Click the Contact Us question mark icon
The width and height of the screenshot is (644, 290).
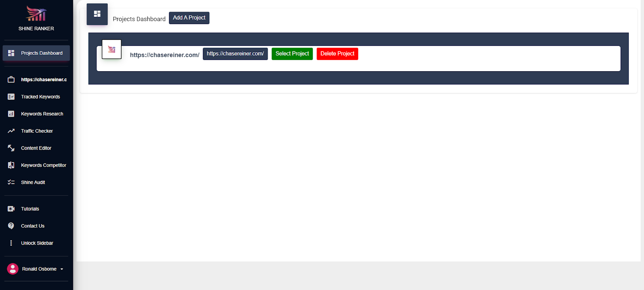11,226
